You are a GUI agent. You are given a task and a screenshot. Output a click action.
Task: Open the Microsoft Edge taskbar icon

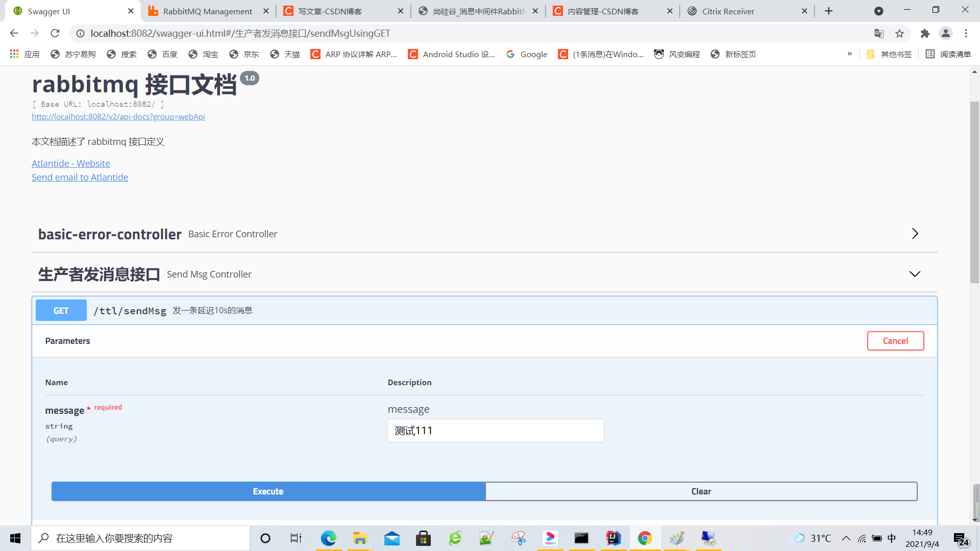click(328, 538)
